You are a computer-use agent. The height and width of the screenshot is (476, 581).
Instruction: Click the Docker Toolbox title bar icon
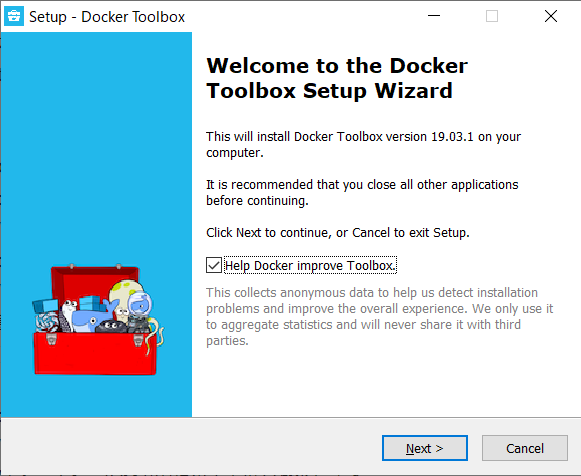click(14, 16)
